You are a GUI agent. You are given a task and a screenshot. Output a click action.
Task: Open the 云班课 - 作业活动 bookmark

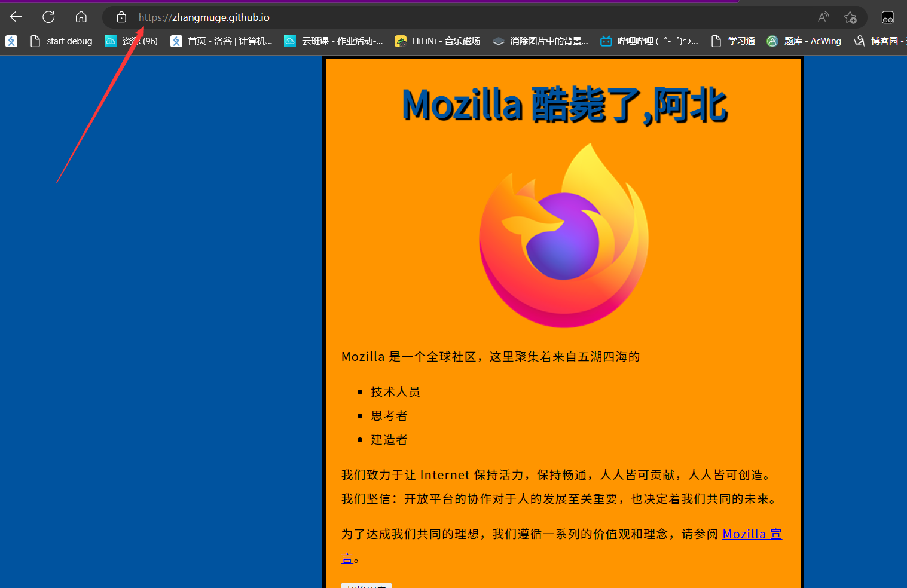[x=334, y=41]
